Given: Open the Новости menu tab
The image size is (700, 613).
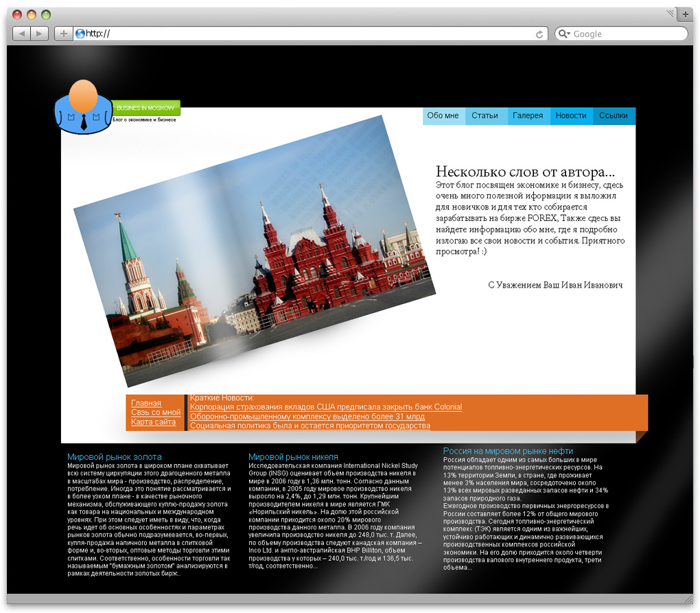Looking at the screenshot, I should pos(571,115).
